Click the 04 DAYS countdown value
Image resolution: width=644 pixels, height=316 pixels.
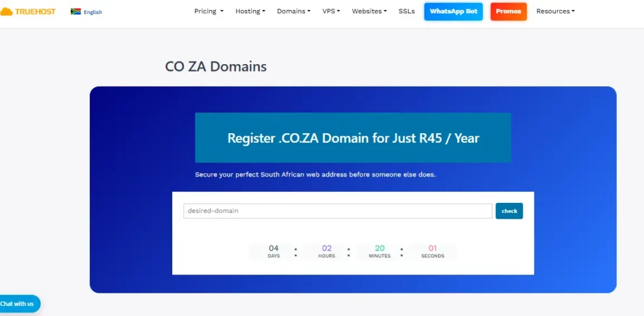pyautogui.click(x=274, y=251)
